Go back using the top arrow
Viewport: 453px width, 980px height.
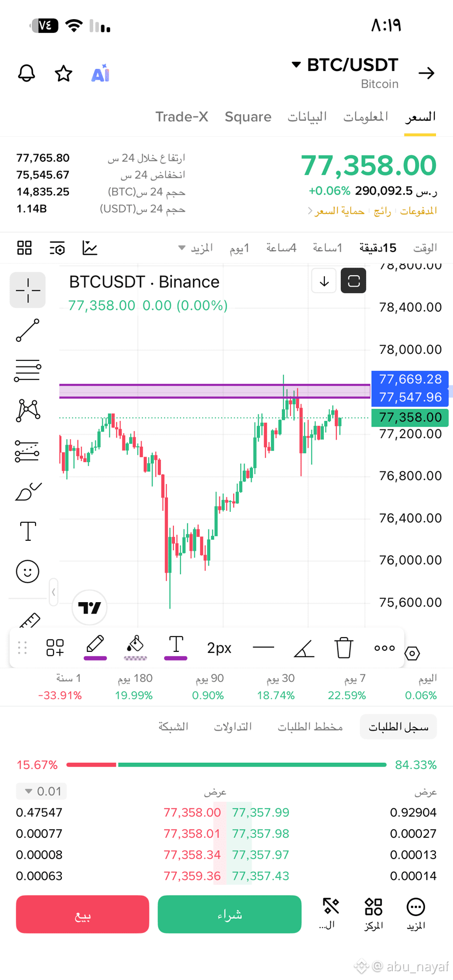tap(426, 73)
